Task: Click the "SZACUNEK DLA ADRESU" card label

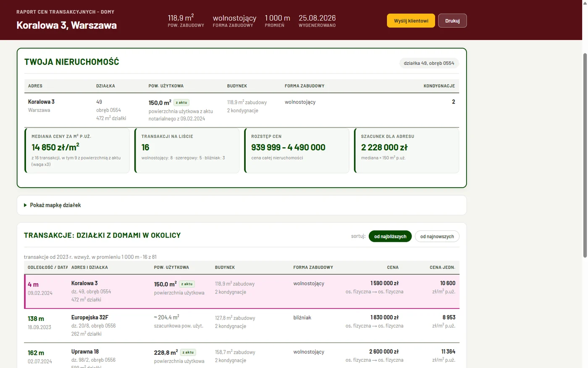Action: pos(388,136)
